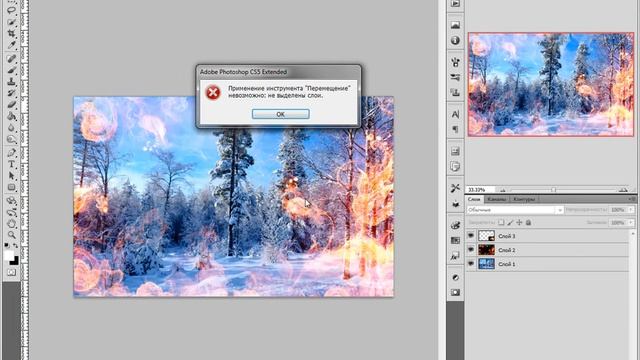Toggle Quick Mask mode

pyautogui.click(x=11, y=272)
